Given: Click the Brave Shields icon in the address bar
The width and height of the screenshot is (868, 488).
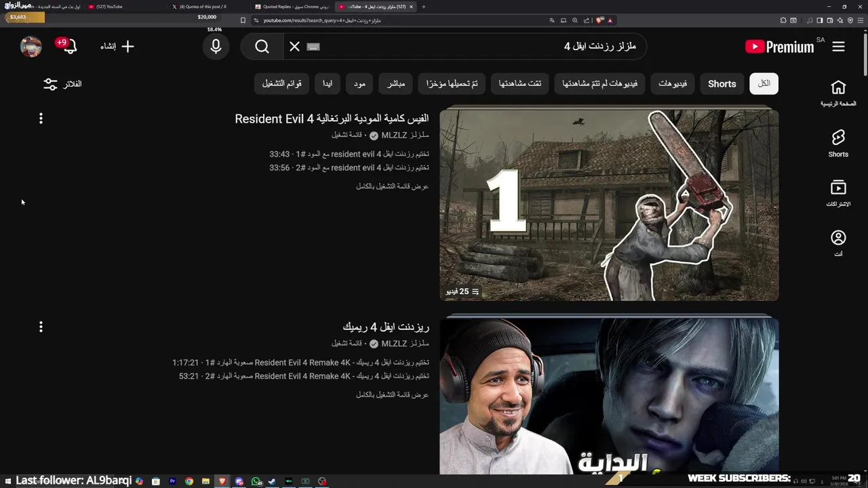Looking at the screenshot, I should coord(599,20).
